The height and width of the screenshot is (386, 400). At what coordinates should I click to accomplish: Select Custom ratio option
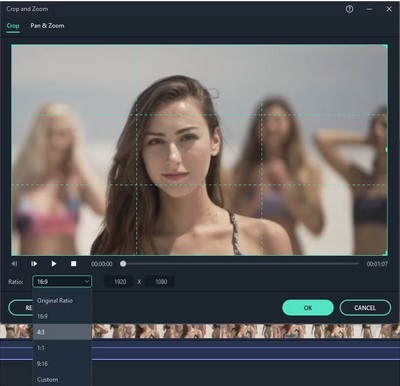(x=62, y=379)
